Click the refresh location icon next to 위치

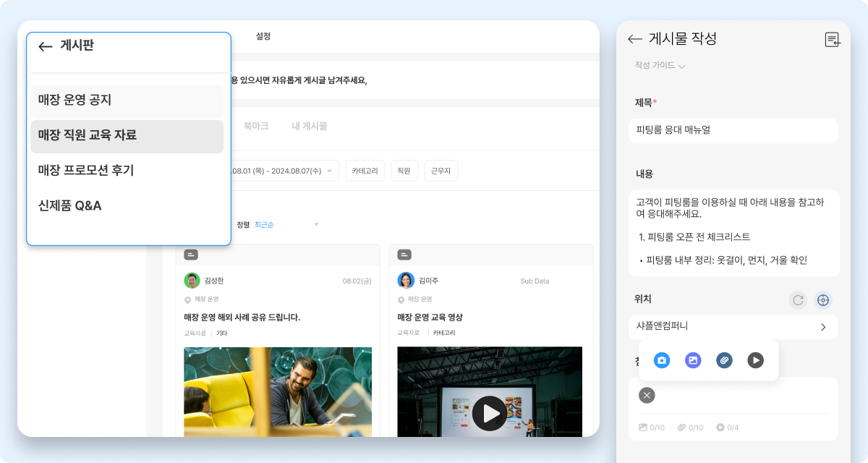(x=798, y=300)
